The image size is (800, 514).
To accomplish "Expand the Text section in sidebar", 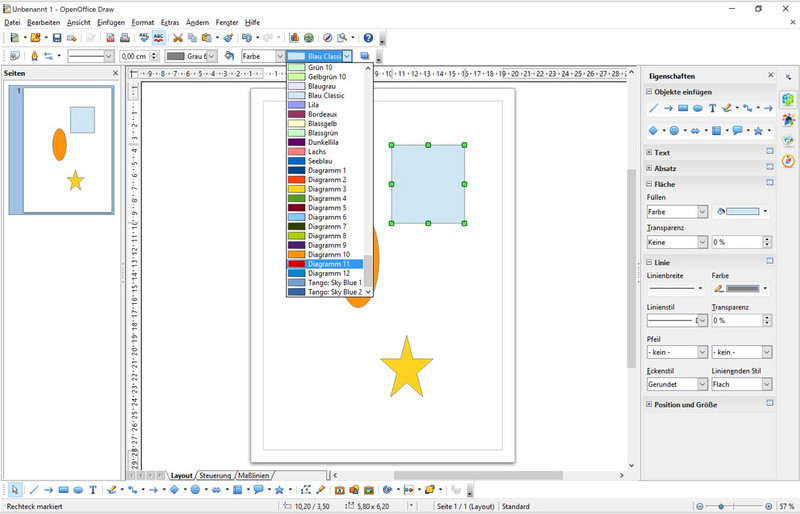I will [651, 153].
